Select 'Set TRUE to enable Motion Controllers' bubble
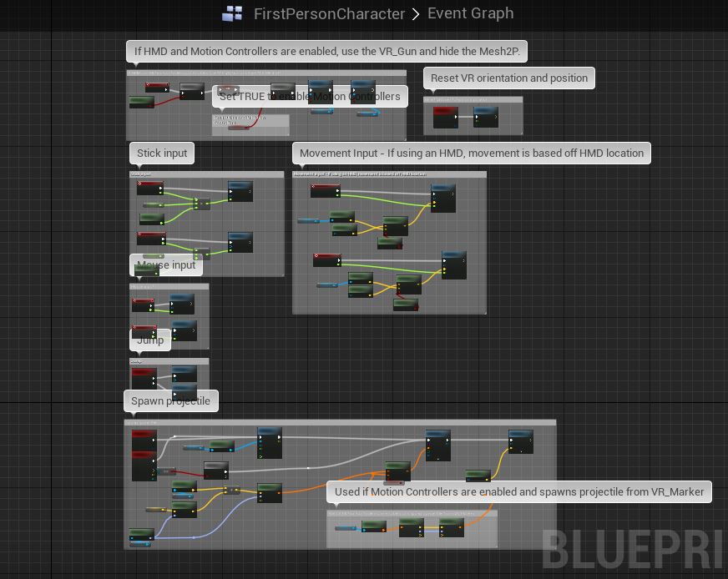 click(x=310, y=97)
